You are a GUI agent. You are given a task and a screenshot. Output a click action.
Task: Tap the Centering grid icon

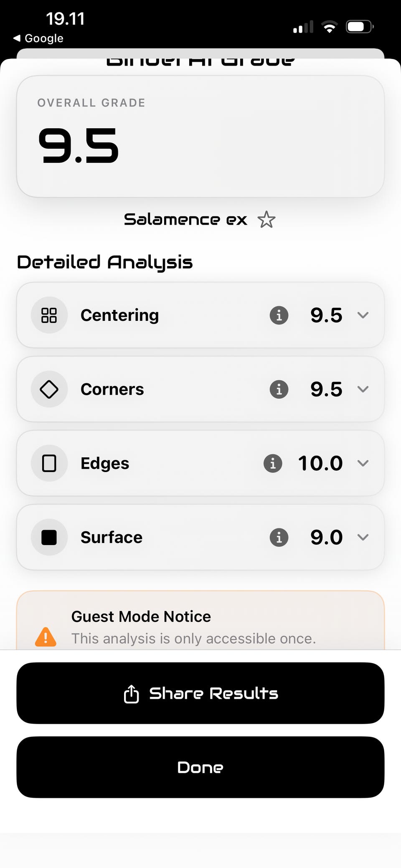[49, 315]
